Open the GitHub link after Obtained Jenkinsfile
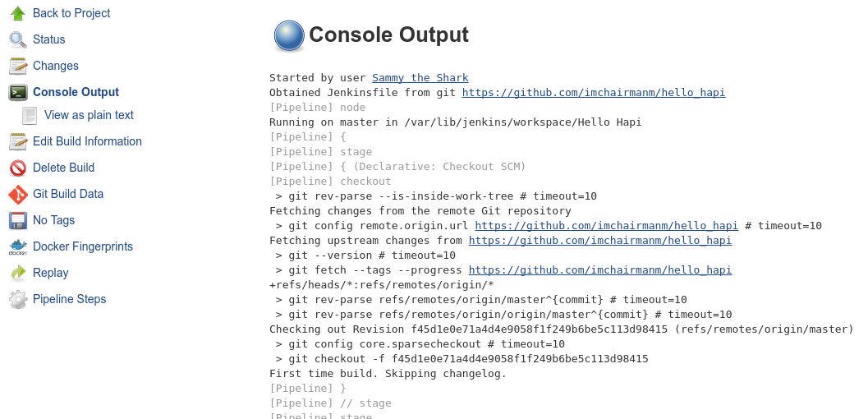 click(x=594, y=93)
